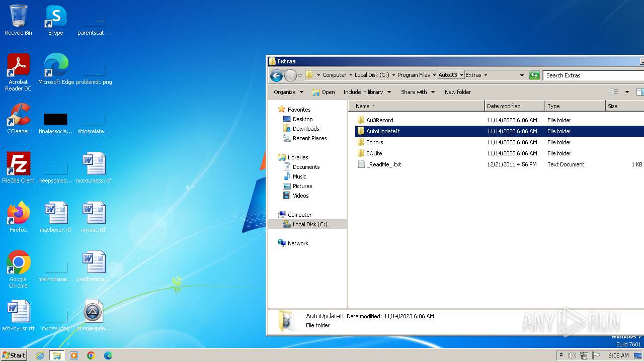The width and height of the screenshot is (644, 362).
Task: Open Acrobat Reader DC desktop shortcut
Action: [18, 72]
